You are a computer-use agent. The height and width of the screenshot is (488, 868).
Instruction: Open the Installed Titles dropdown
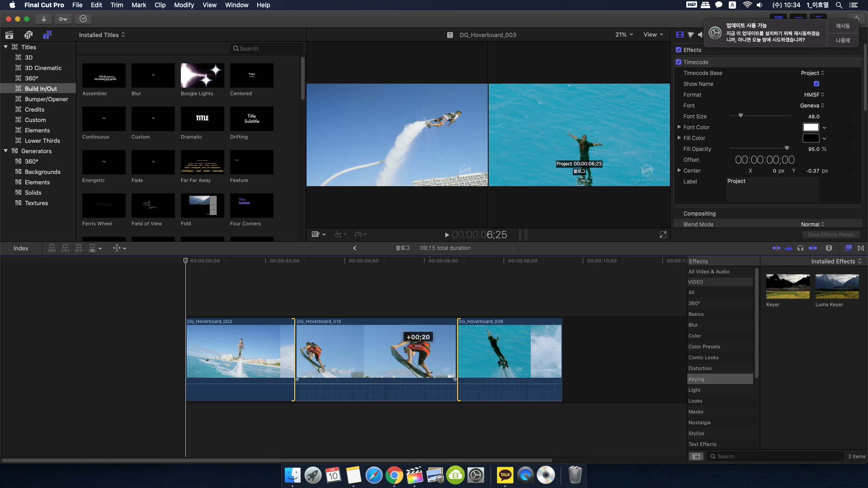102,35
